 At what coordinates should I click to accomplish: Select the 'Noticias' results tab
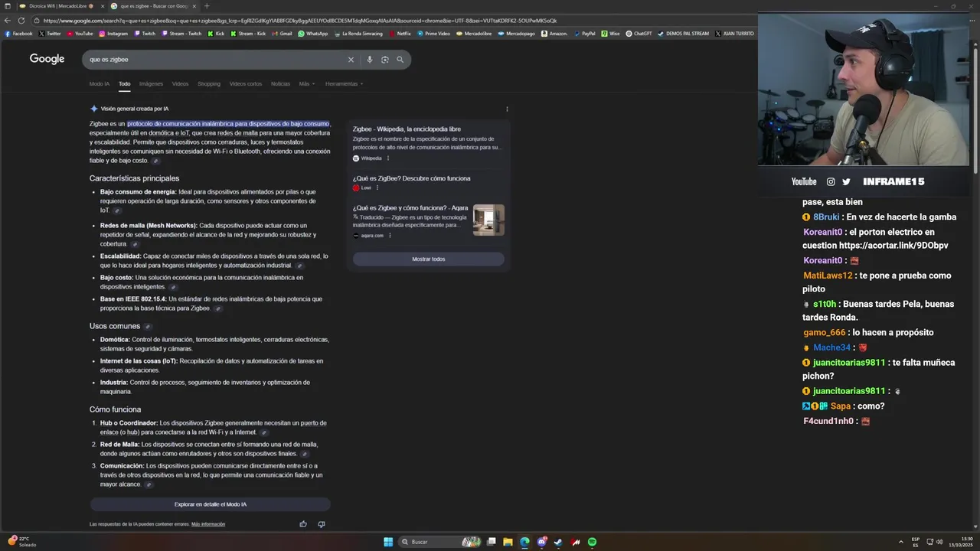[x=280, y=83]
